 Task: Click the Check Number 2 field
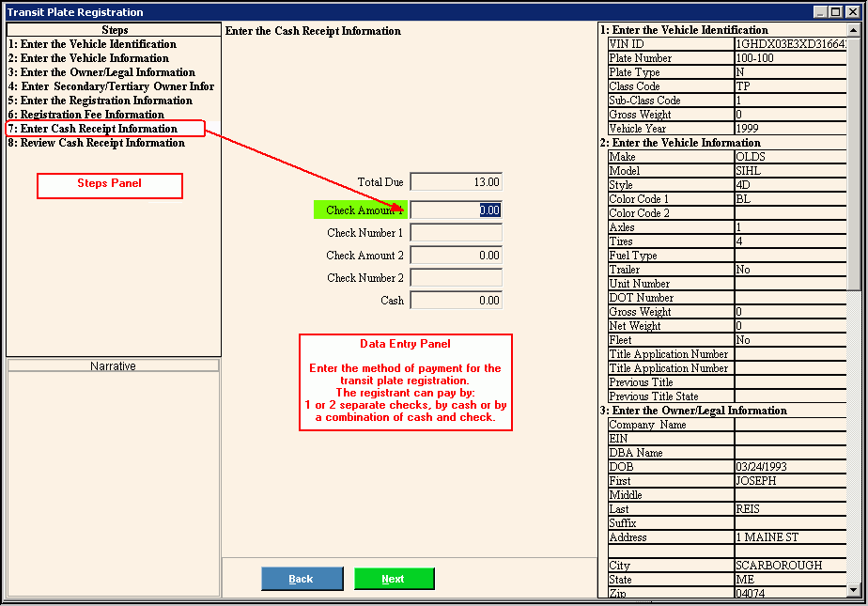[457, 278]
